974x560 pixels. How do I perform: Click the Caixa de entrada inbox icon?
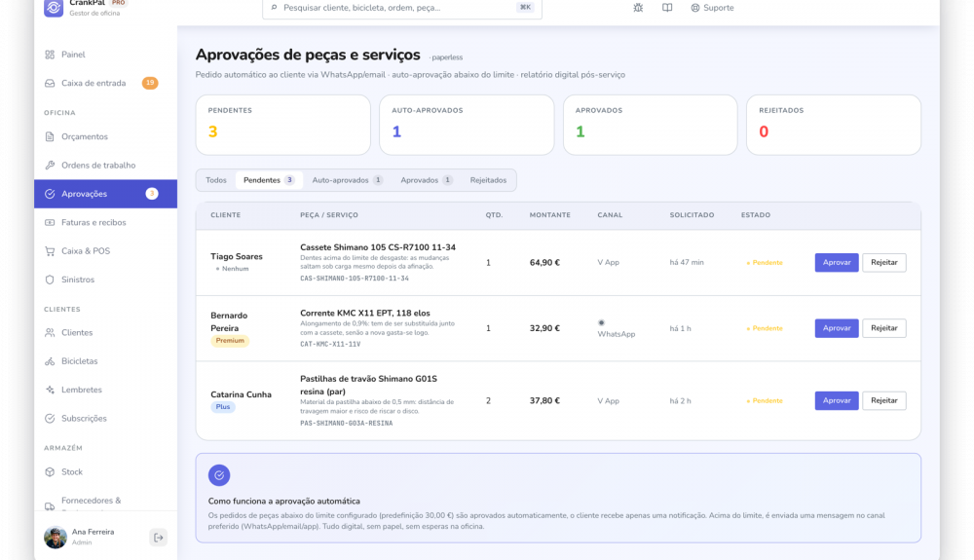[x=50, y=83]
